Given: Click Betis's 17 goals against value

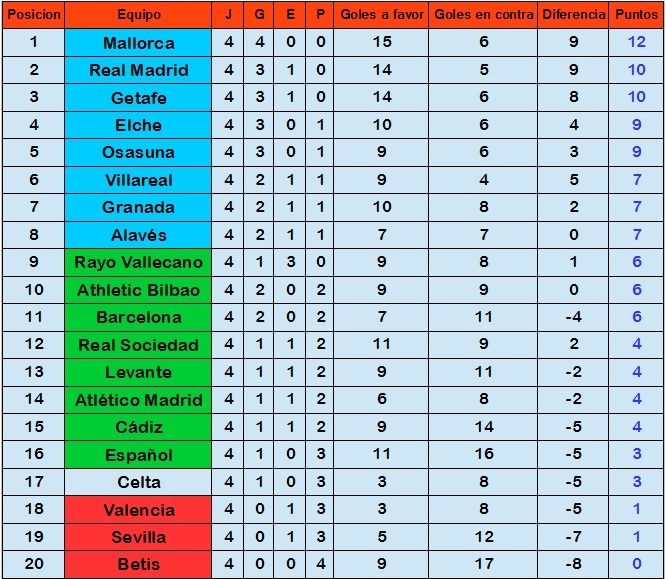Looking at the screenshot, I should pos(483,564).
